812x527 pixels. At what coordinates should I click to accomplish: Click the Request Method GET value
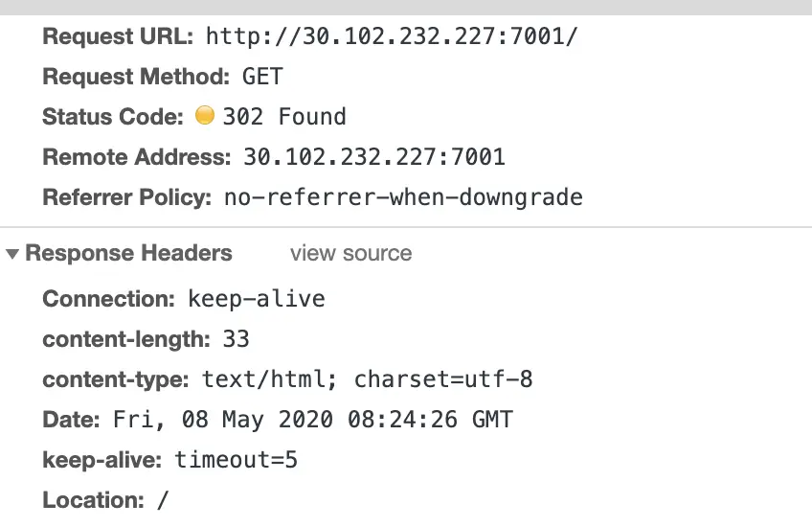[x=262, y=77]
